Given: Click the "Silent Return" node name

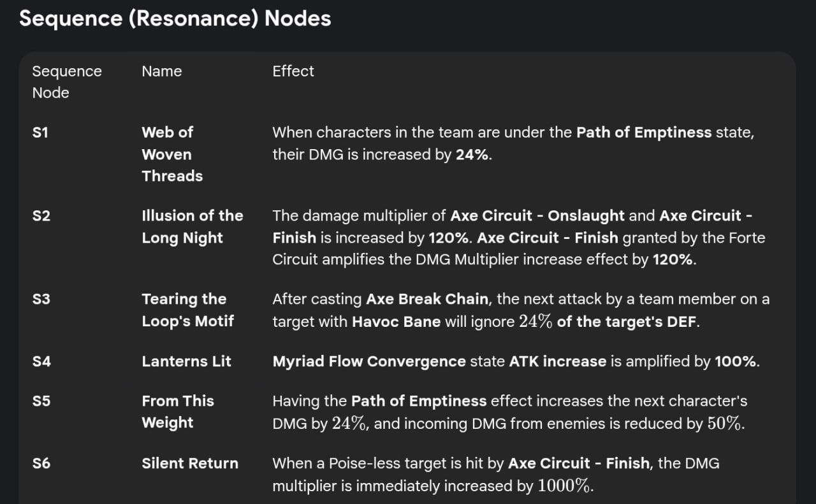Looking at the screenshot, I should tap(190, 463).
